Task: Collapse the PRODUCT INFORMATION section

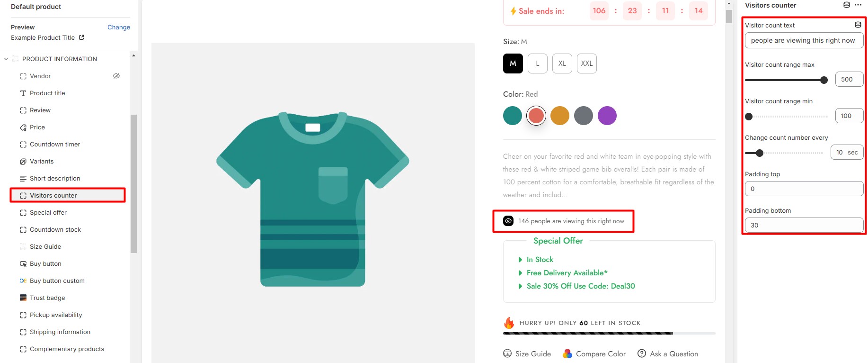Action: (6, 59)
